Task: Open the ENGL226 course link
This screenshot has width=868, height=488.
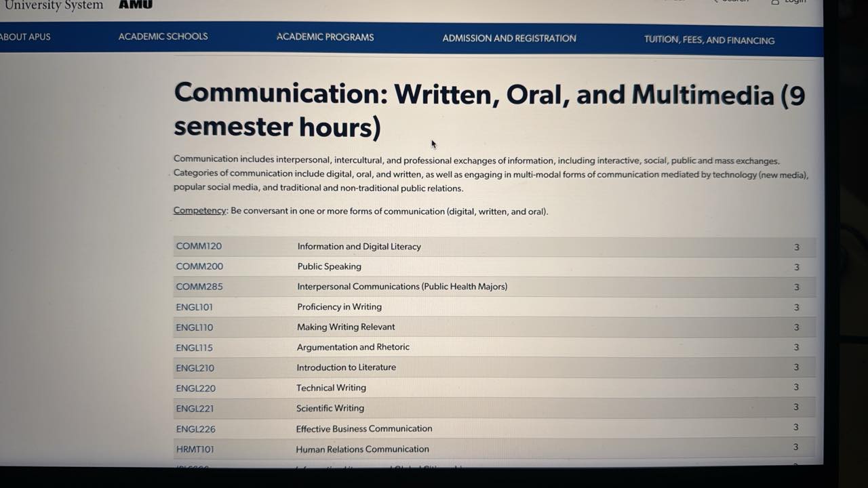Action: (195, 429)
